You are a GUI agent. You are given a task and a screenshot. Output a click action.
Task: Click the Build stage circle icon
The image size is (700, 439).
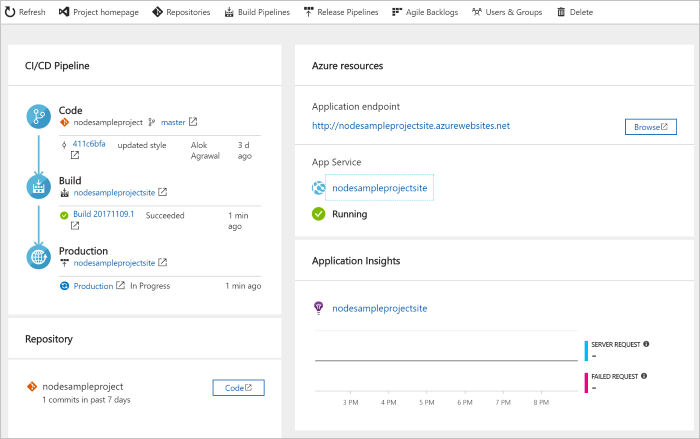40,186
